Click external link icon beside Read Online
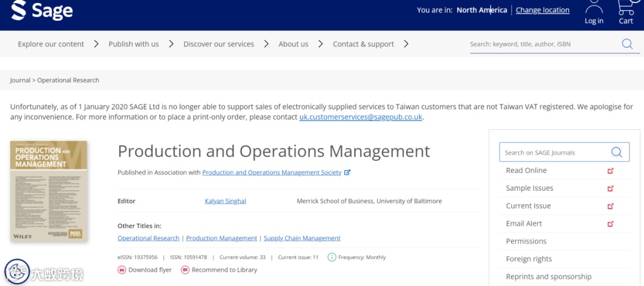This screenshot has height=286, width=644. click(611, 170)
